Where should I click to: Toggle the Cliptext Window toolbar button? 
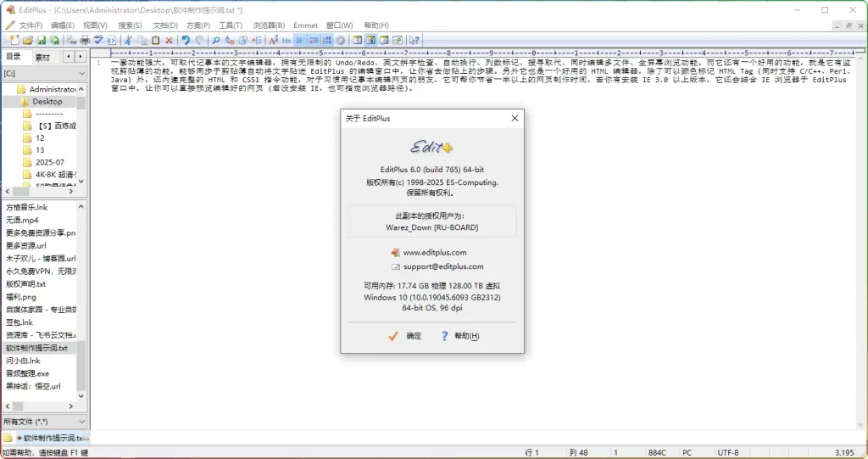[357, 40]
